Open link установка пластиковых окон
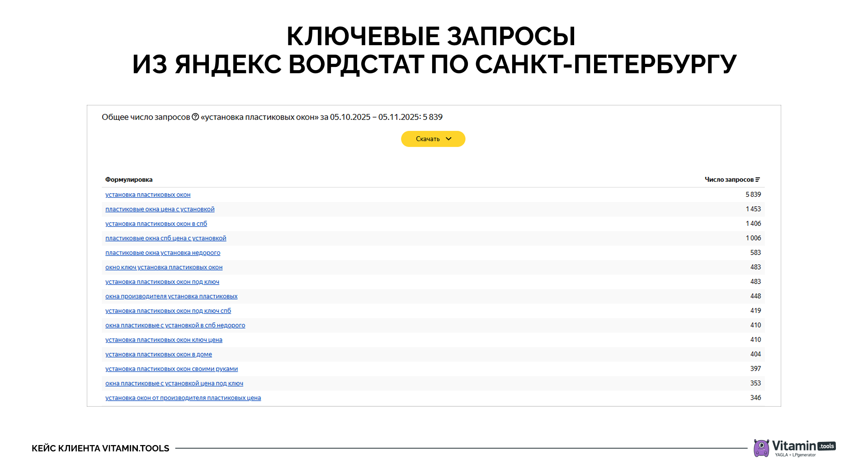Image resolution: width=868 pixels, height=474 pixels. click(x=148, y=194)
